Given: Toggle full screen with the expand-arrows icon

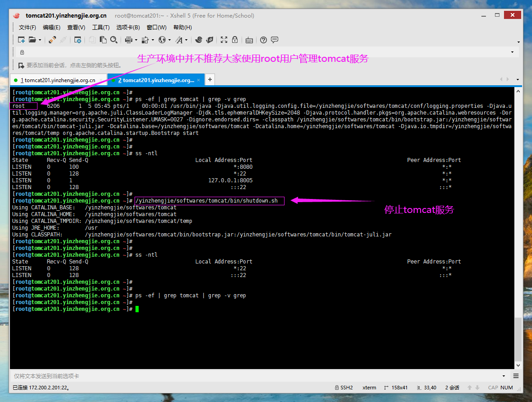Looking at the screenshot, I should click(224, 40).
